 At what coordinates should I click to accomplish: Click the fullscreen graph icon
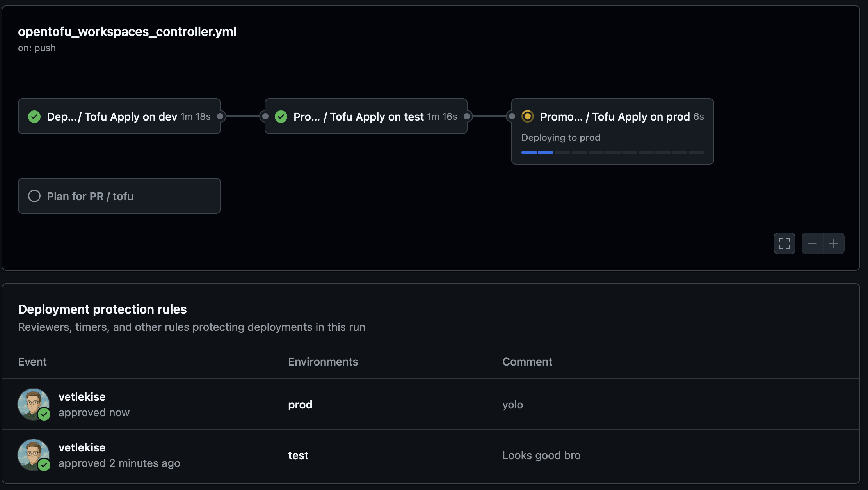[x=784, y=243]
